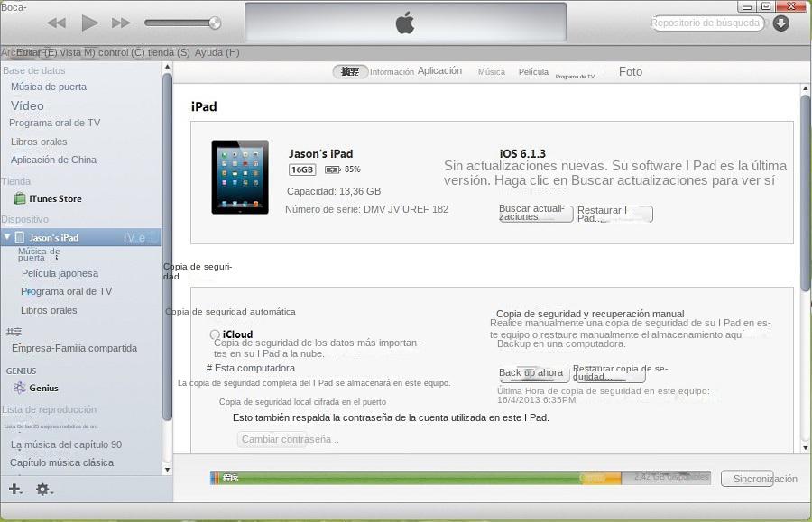Click Back up ahora button
812x522 pixels.
tap(533, 373)
